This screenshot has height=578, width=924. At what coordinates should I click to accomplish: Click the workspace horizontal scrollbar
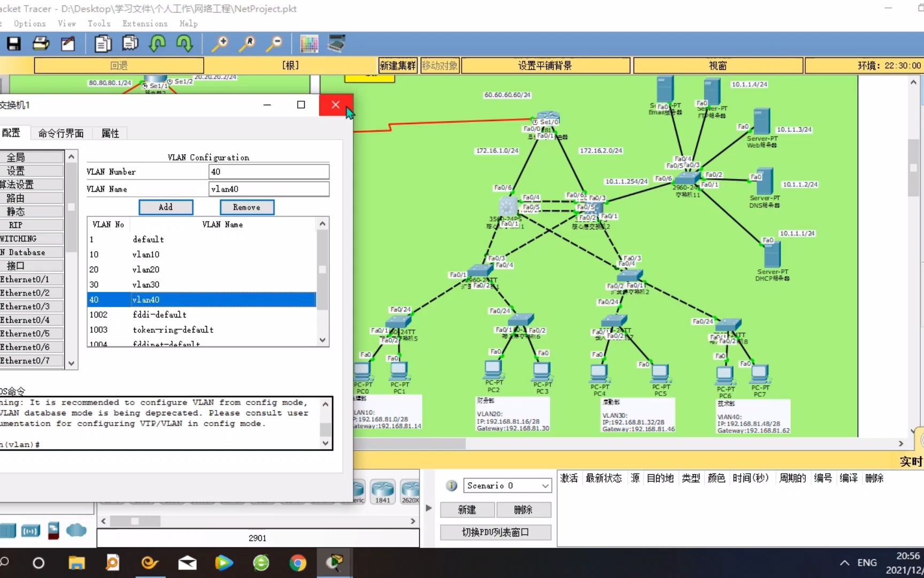point(410,444)
